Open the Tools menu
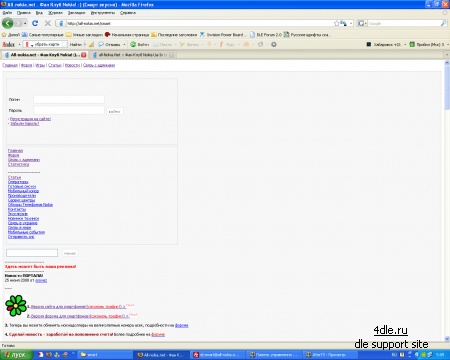The image size is (450, 360). (103, 13)
